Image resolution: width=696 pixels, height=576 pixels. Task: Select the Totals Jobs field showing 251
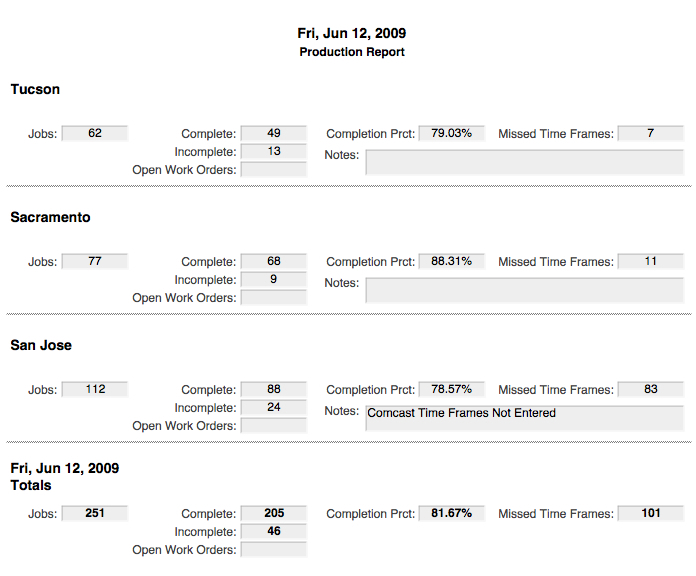pyautogui.click(x=95, y=513)
